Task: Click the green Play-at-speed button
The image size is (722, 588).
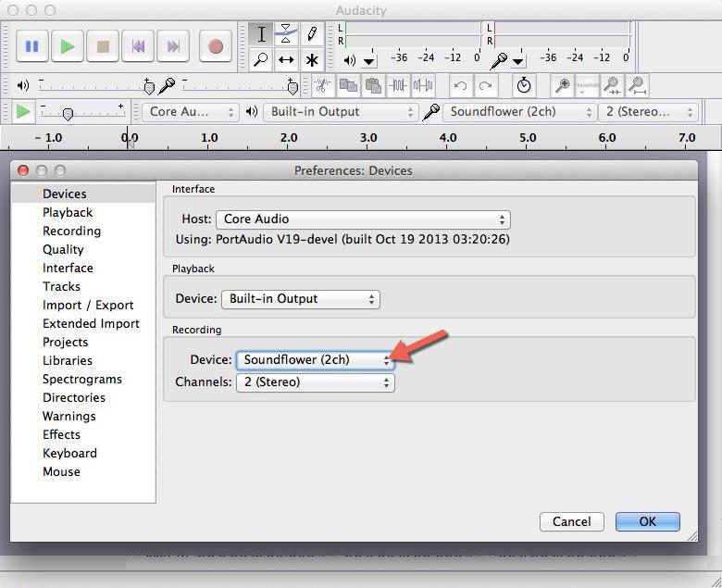Action: [23, 112]
